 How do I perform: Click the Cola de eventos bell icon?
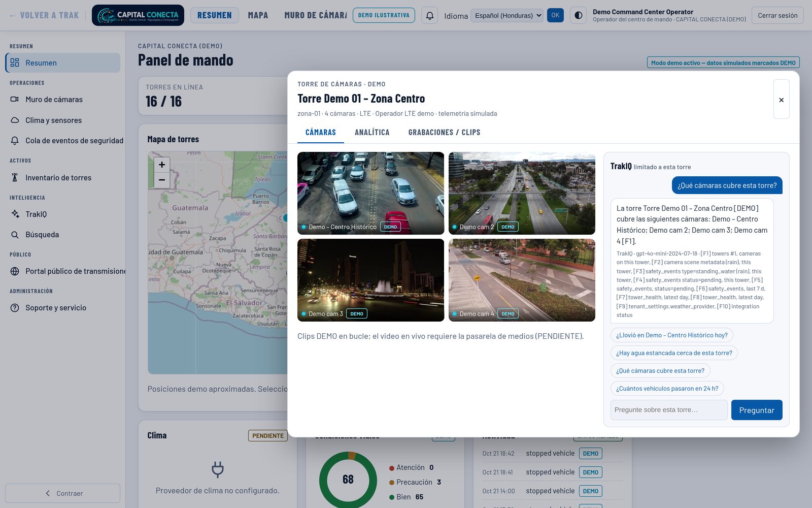pyautogui.click(x=15, y=140)
